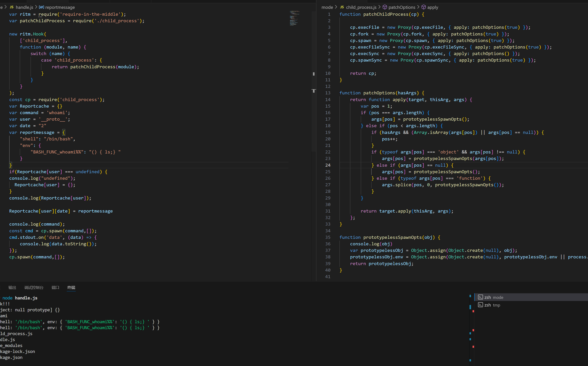Click the JS file icon beside child_process.js breadcrumb
The height and width of the screenshot is (366, 588).
click(342, 7)
